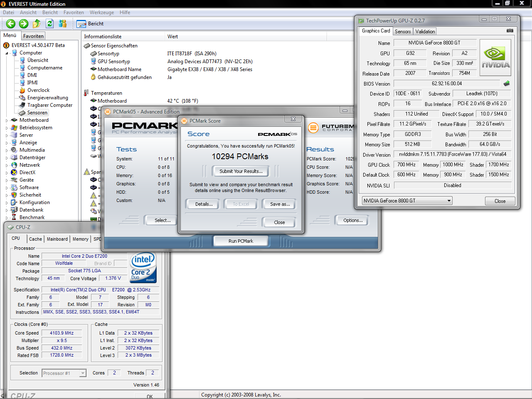Expand the Server tree node

7,135
